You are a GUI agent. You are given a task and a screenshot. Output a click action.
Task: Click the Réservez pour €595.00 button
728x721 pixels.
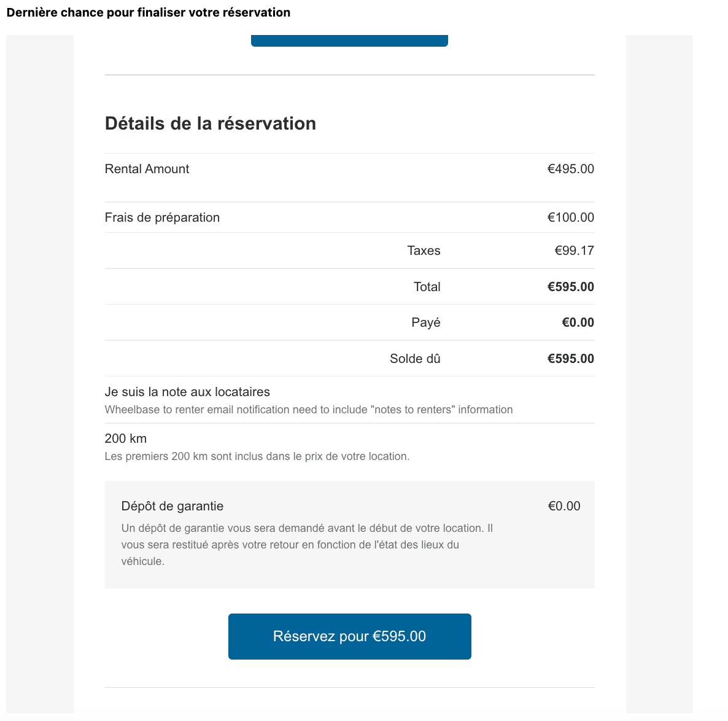[349, 636]
